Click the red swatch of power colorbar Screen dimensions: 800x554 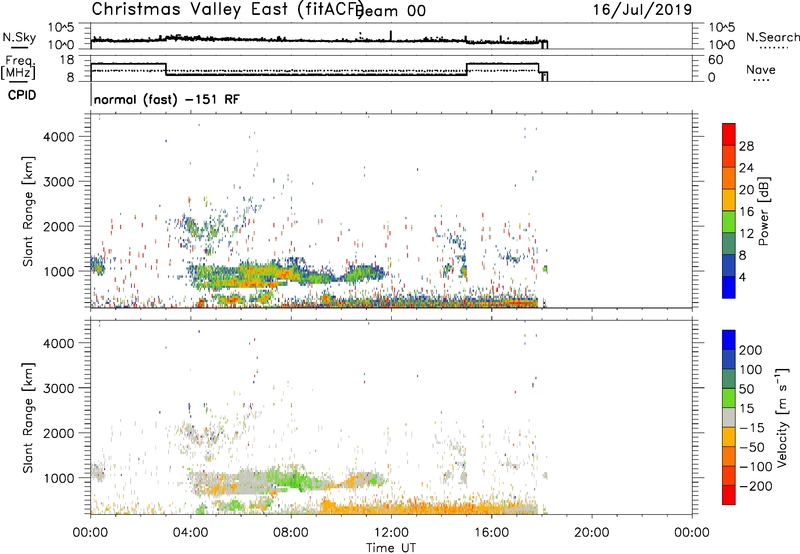[729, 134]
